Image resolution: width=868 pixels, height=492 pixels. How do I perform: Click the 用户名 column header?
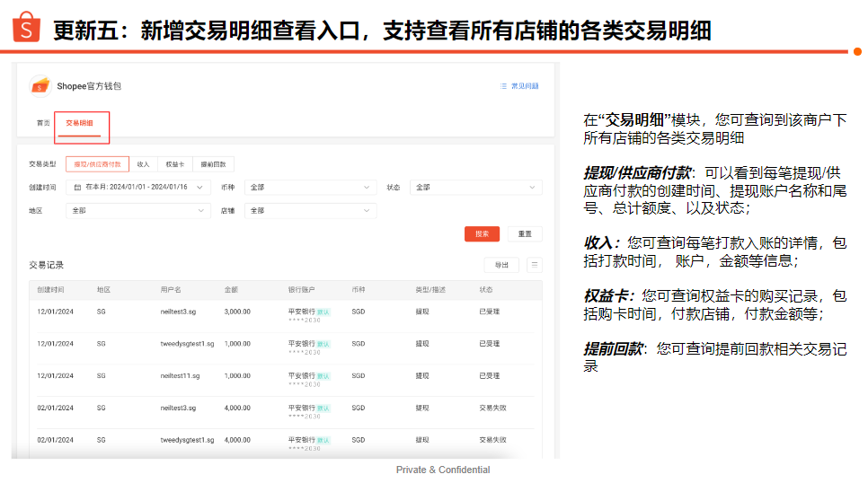(x=171, y=290)
